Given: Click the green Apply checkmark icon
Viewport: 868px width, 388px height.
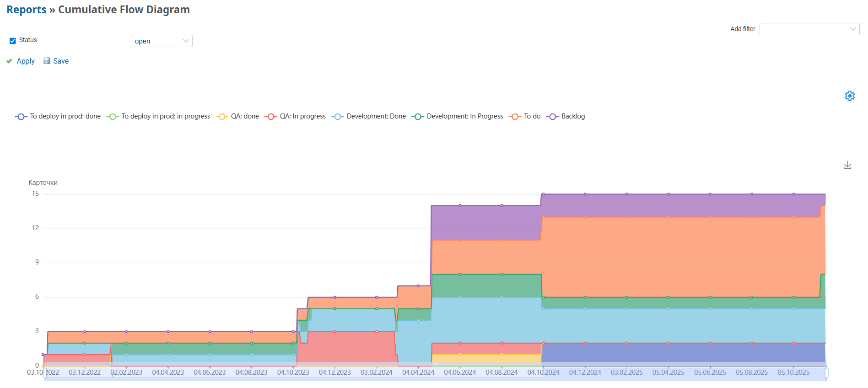Looking at the screenshot, I should (x=9, y=61).
